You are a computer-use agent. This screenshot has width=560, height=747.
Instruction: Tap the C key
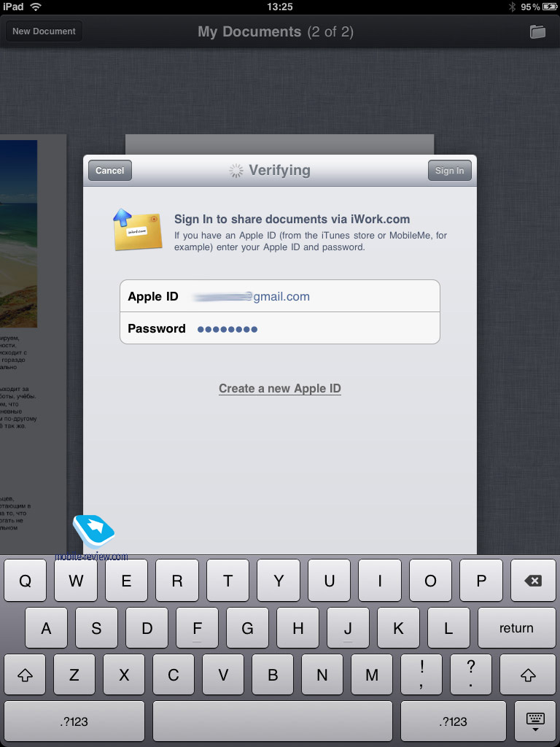click(x=174, y=675)
